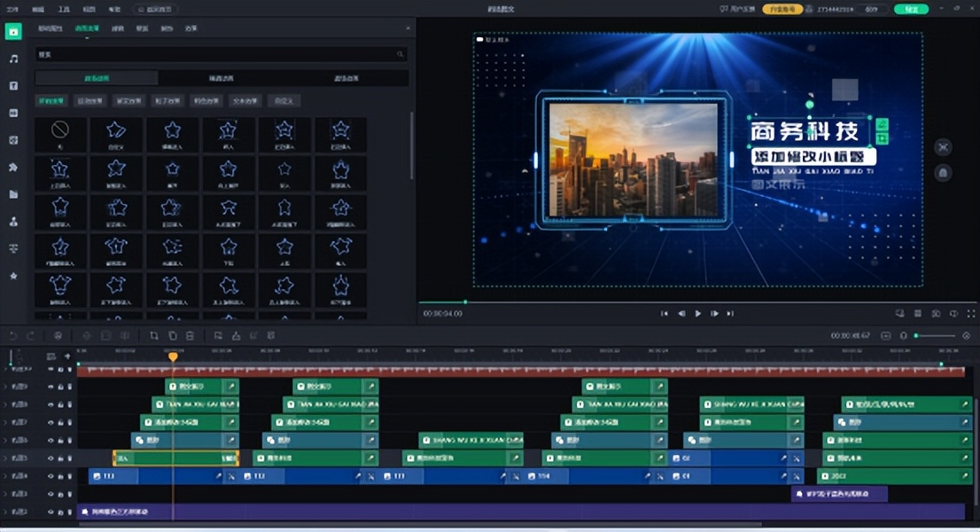
Task: Toggle eye visibility on the red marker track
Action: click(51, 370)
